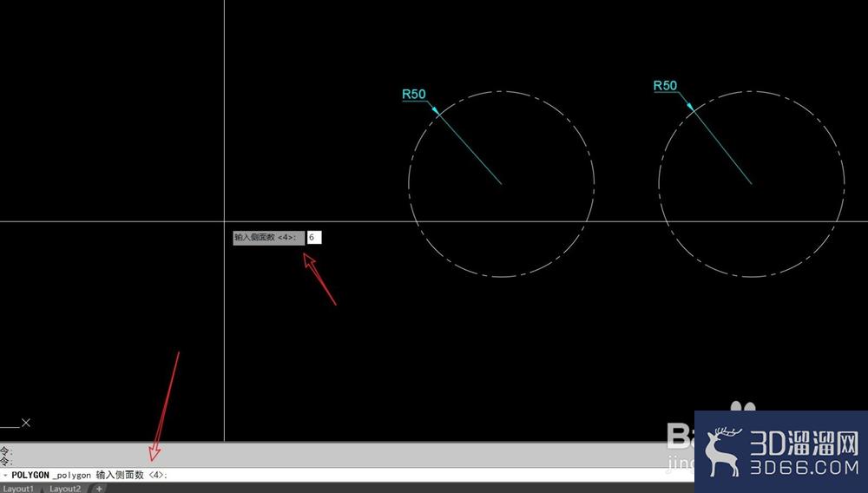Select the R50 label of the left circle

point(414,94)
